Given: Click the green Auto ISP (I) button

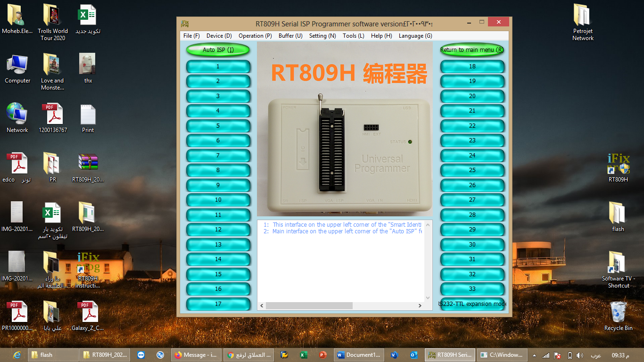Looking at the screenshot, I should pos(218,50).
